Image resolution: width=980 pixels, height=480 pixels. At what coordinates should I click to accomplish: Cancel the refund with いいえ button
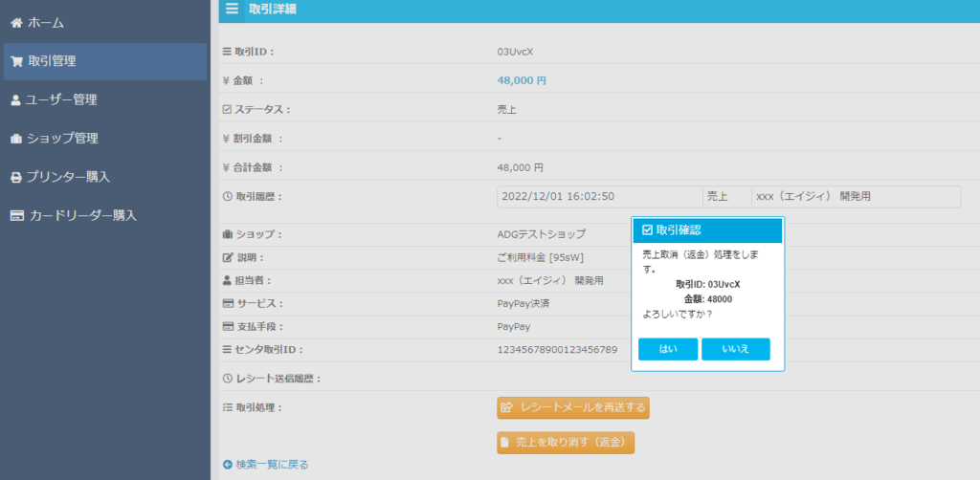(735, 349)
